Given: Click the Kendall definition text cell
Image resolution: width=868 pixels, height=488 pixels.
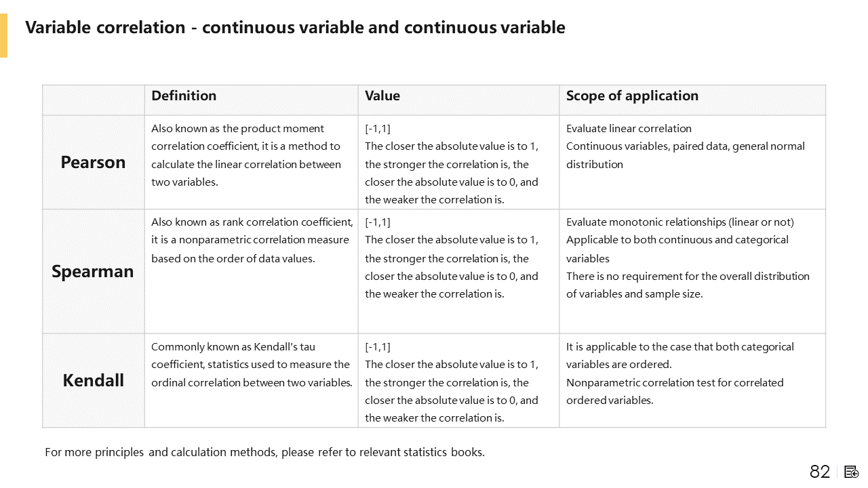Looking at the screenshot, I should point(252,365).
